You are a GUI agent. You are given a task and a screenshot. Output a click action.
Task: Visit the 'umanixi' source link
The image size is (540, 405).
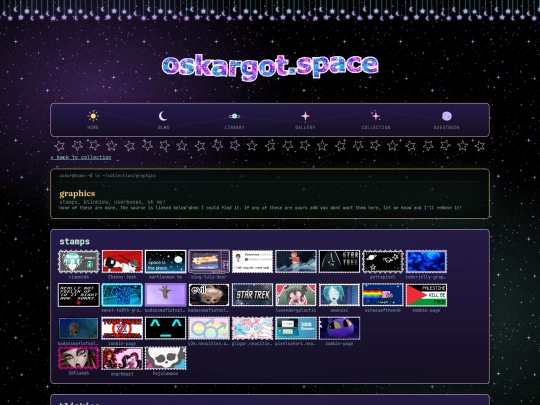[339, 310]
